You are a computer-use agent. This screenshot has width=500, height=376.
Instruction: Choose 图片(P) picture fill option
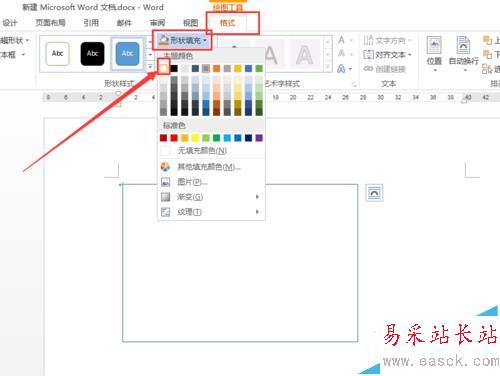(x=211, y=182)
